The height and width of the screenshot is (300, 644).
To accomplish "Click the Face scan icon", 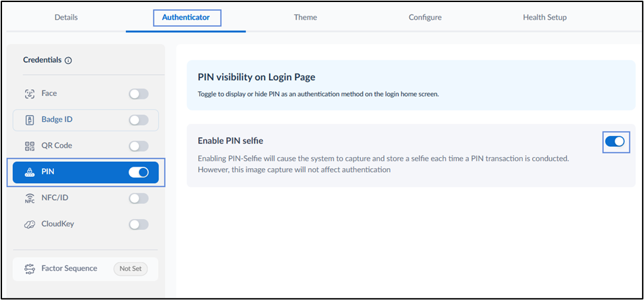I will pos(29,94).
